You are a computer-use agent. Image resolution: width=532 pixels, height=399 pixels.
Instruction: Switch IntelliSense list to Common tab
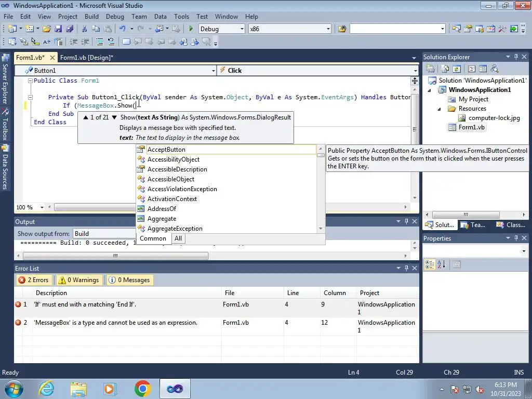tap(153, 238)
